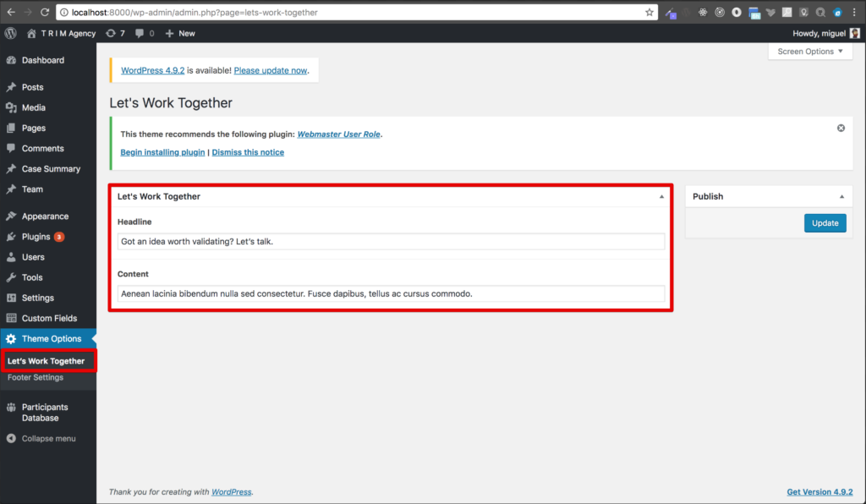Click the Custom Fields grid icon
The image size is (866, 504).
point(11,319)
